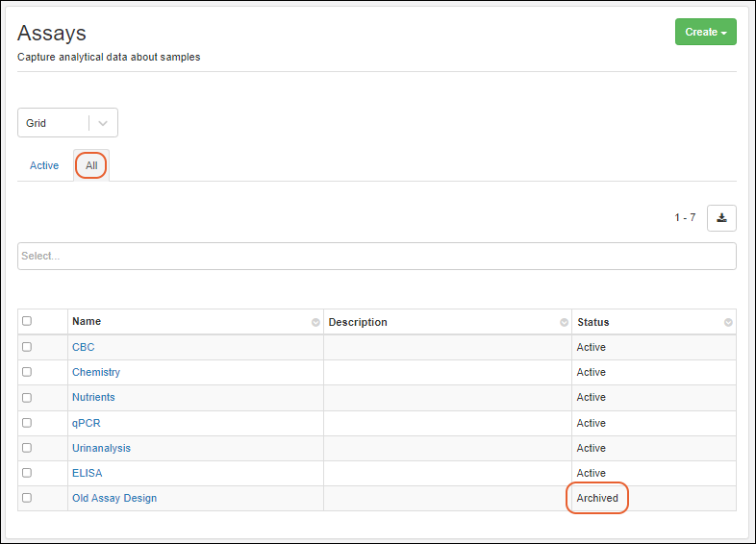Focus the Select... filter input field
The width and height of the screenshot is (756, 544).
click(x=377, y=257)
